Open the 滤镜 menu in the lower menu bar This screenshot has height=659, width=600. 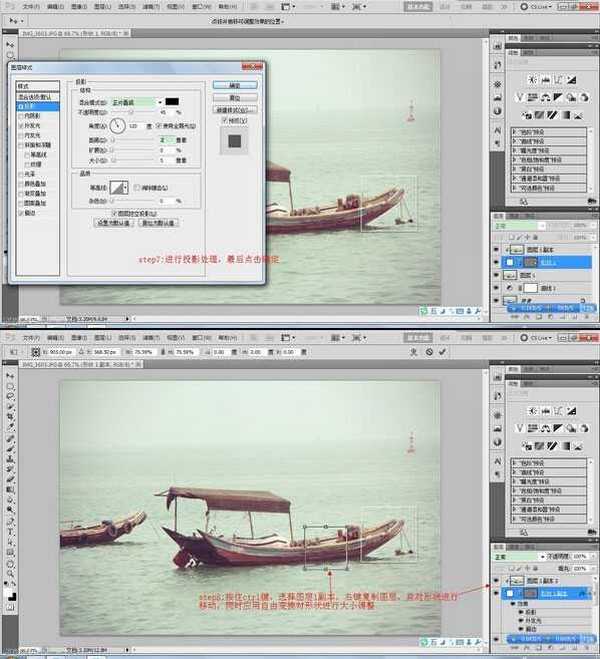(148, 337)
